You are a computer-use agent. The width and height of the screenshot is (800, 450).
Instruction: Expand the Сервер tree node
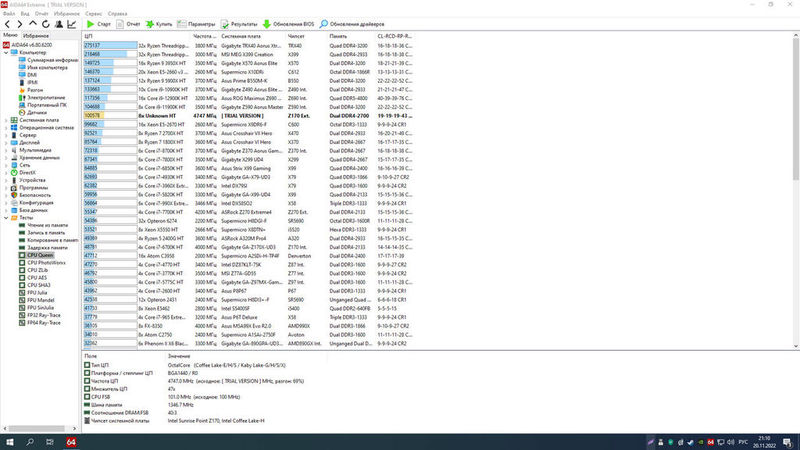click(6, 135)
